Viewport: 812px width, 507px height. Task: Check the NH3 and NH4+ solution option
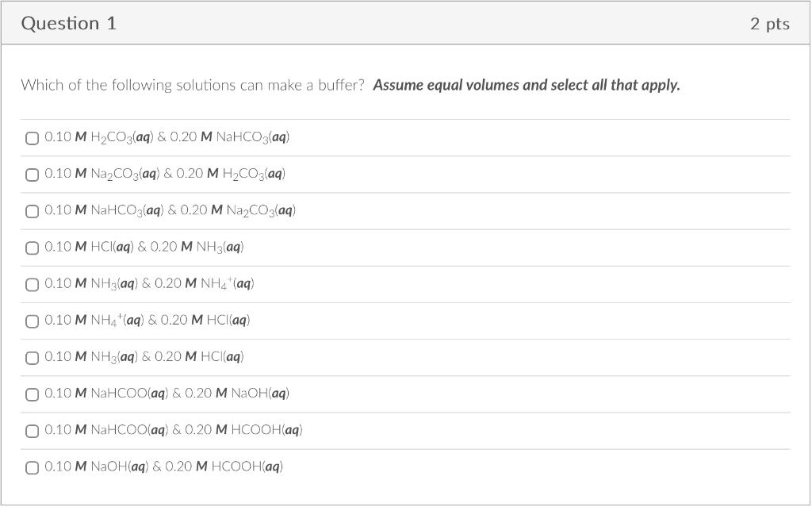click(x=32, y=285)
